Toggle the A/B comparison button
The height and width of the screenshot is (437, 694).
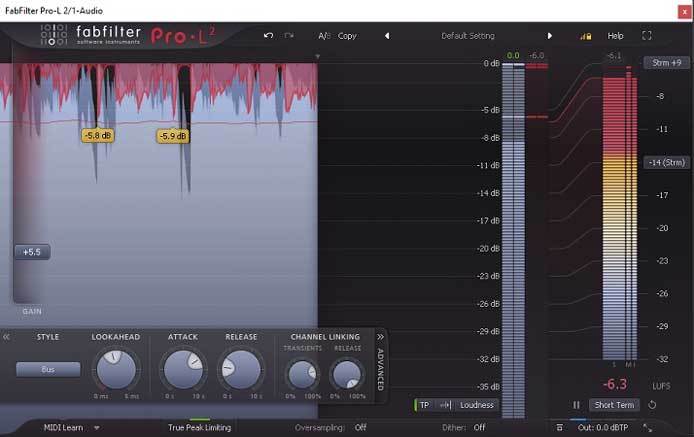(x=324, y=36)
